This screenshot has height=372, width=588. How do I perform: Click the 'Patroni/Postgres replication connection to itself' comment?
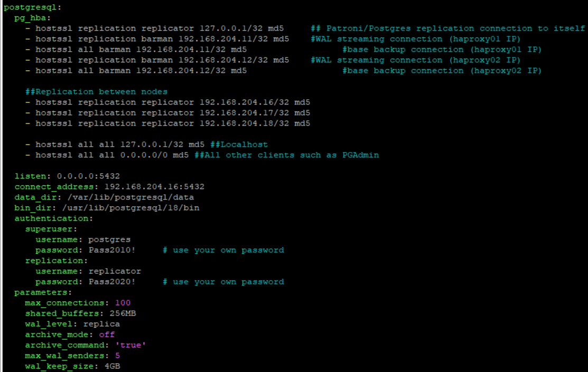coord(455,28)
